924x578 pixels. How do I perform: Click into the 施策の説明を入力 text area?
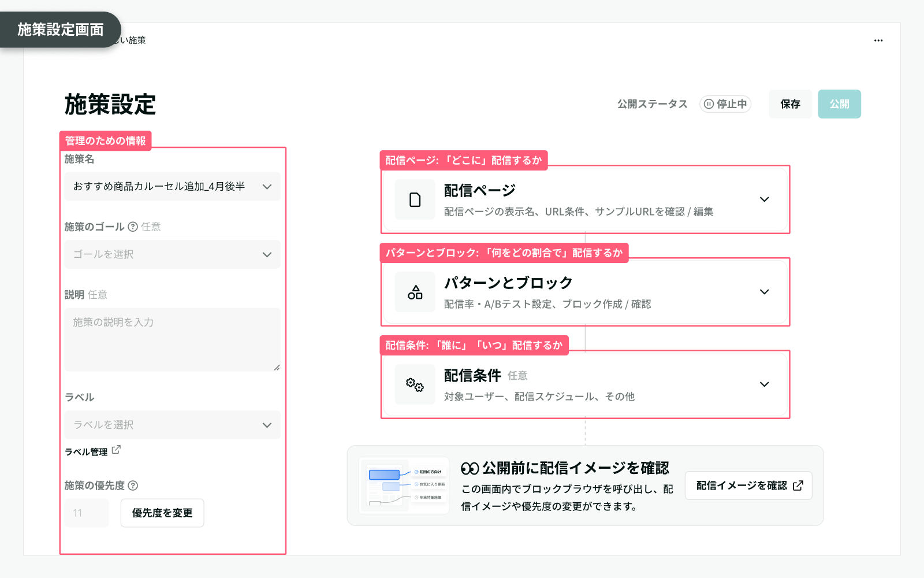[172, 339]
